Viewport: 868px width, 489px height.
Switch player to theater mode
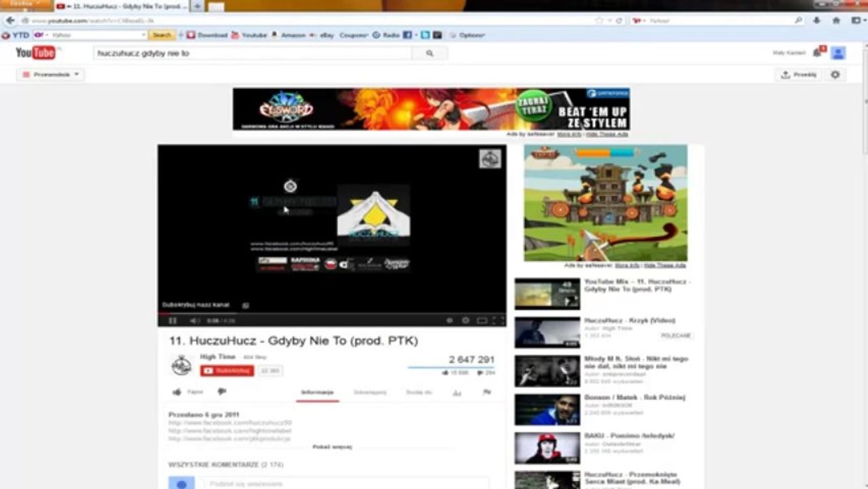point(482,321)
